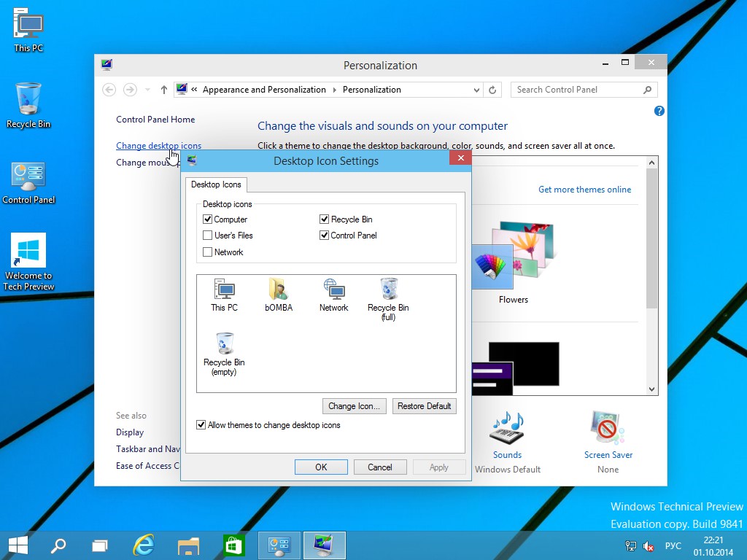Image resolution: width=747 pixels, height=560 pixels.
Task: Open Get more themes online link
Action: point(584,190)
